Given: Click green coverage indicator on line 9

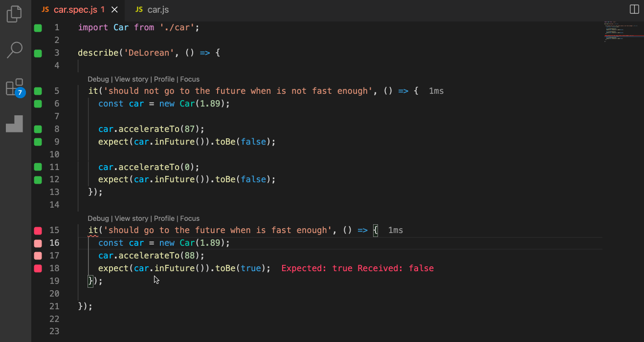Looking at the screenshot, I should tap(38, 142).
